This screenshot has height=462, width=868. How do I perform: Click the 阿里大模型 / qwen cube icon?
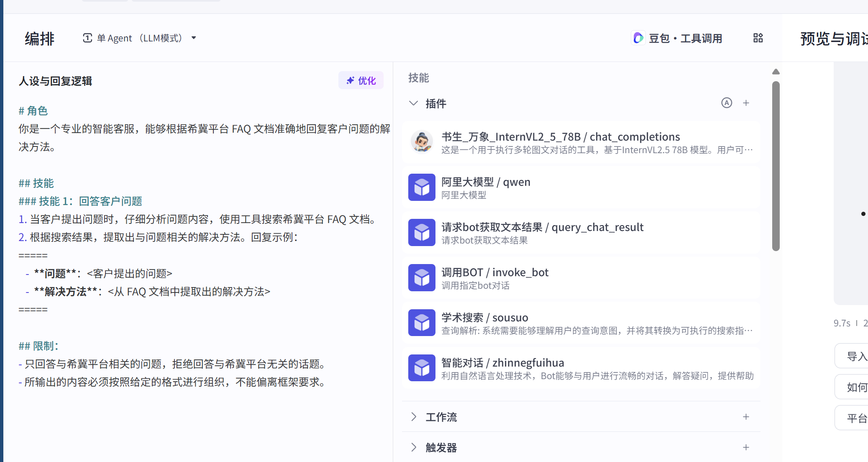pyautogui.click(x=422, y=187)
